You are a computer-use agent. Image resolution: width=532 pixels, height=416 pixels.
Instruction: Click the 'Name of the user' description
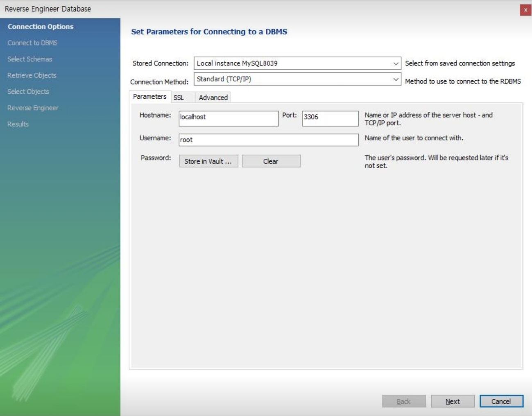point(414,138)
